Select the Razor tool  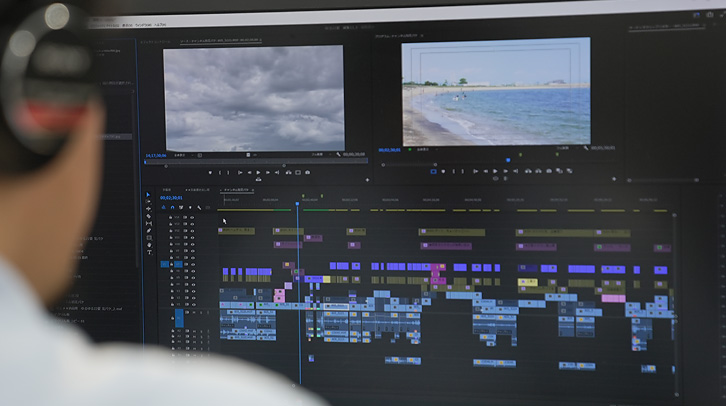click(149, 216)
